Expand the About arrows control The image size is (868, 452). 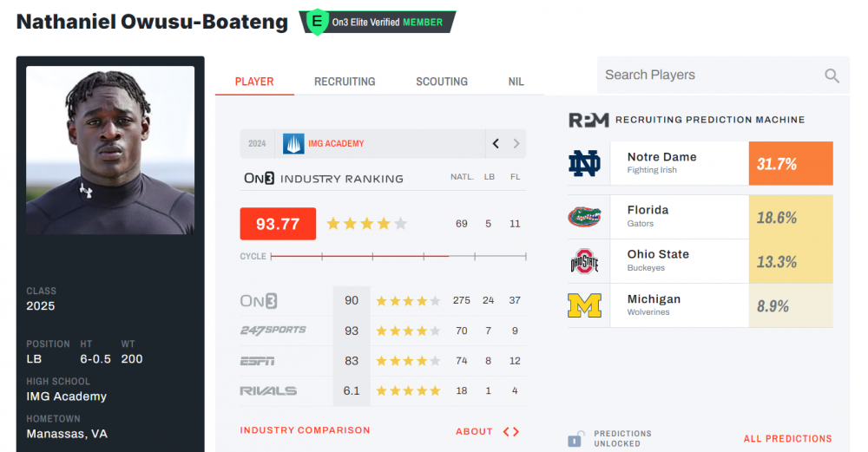pyautogui.click(x=511, y=431)
